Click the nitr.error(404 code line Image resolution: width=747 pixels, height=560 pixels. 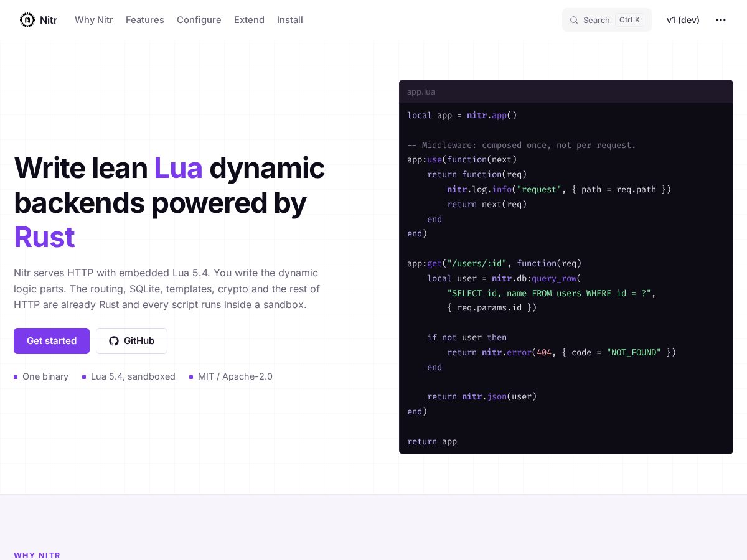[x=561, y=352]
